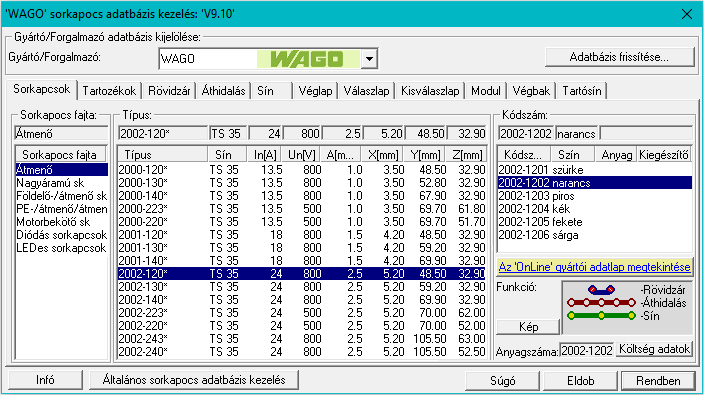Click the green Sín function icon

coord(601,316)
